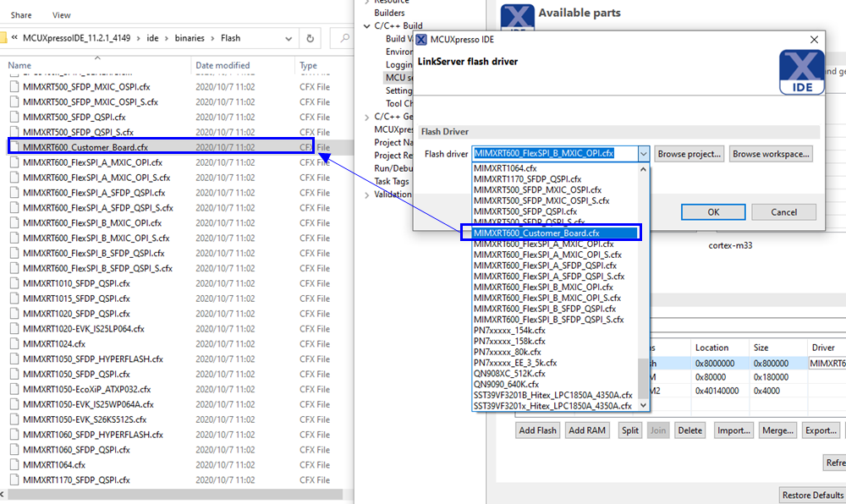The image size is (846, 504).
Task: Sort files by the Name column header
Action: [x=19, y=65]
